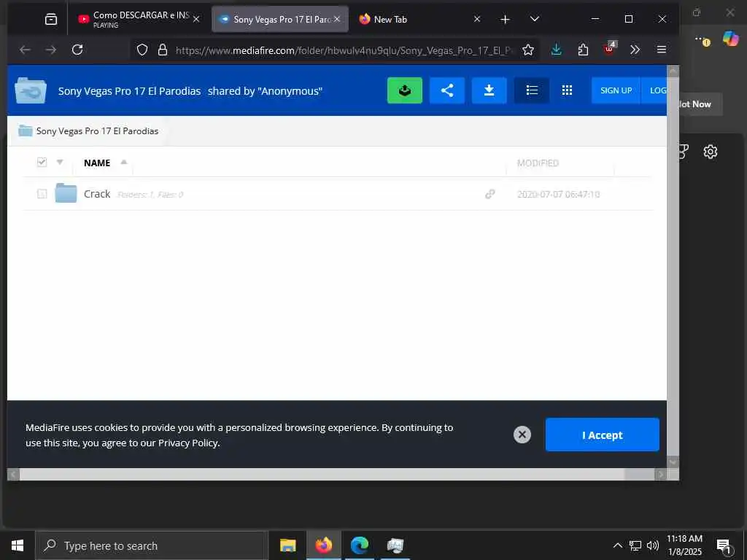The width and height of the screenshot is (747, 560).
Task: Click the LOG IN button
Action: click(654, 90)
